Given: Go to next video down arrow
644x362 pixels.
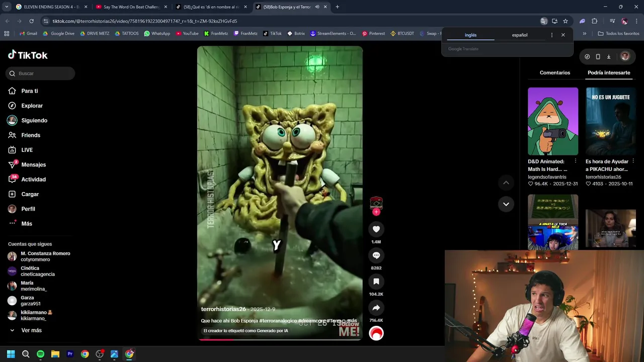Looking at the screenshot, I should 506,204.
